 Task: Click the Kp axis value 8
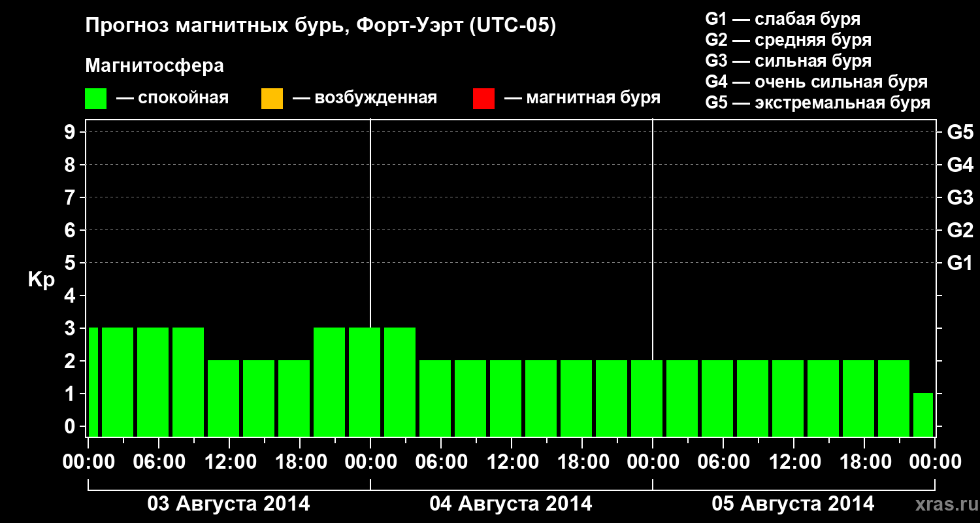point(71,165)
